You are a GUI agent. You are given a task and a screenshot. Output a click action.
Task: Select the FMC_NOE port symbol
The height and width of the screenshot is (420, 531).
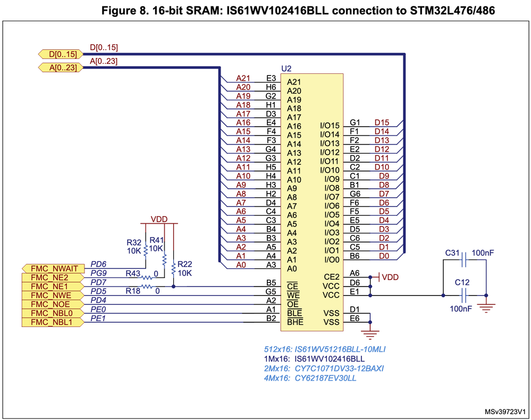click(53, 304)
